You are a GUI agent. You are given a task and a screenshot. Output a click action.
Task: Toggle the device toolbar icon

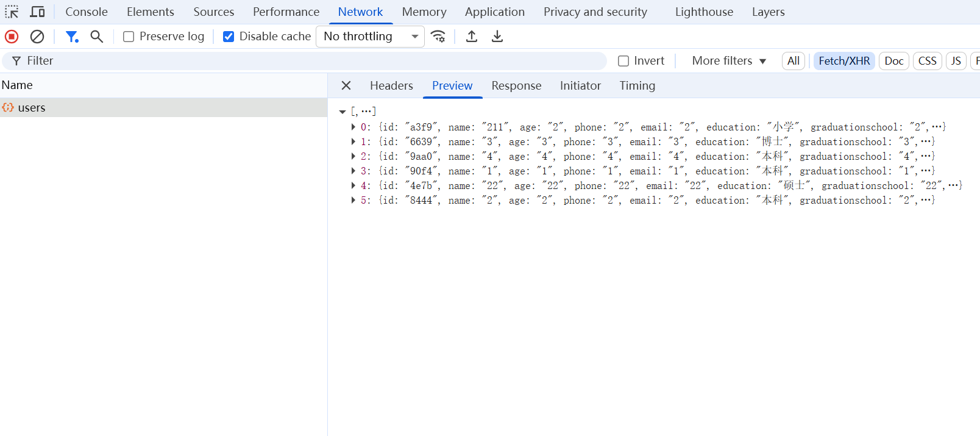coord(38,12)
